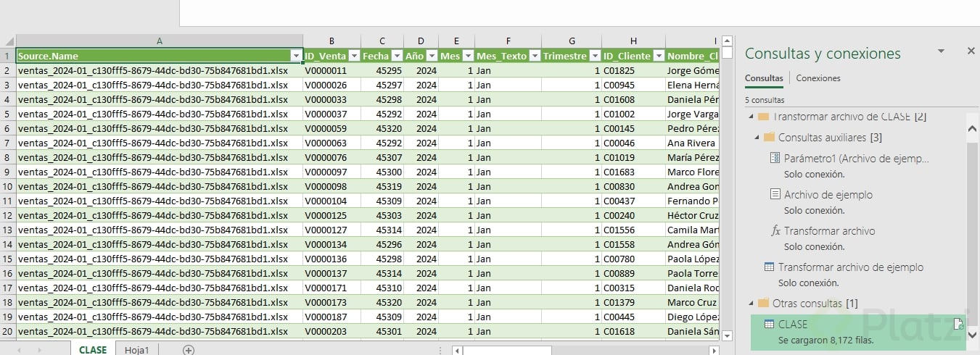
Task: Click the queries pane scroll up arrow
Action: point(973,128)
